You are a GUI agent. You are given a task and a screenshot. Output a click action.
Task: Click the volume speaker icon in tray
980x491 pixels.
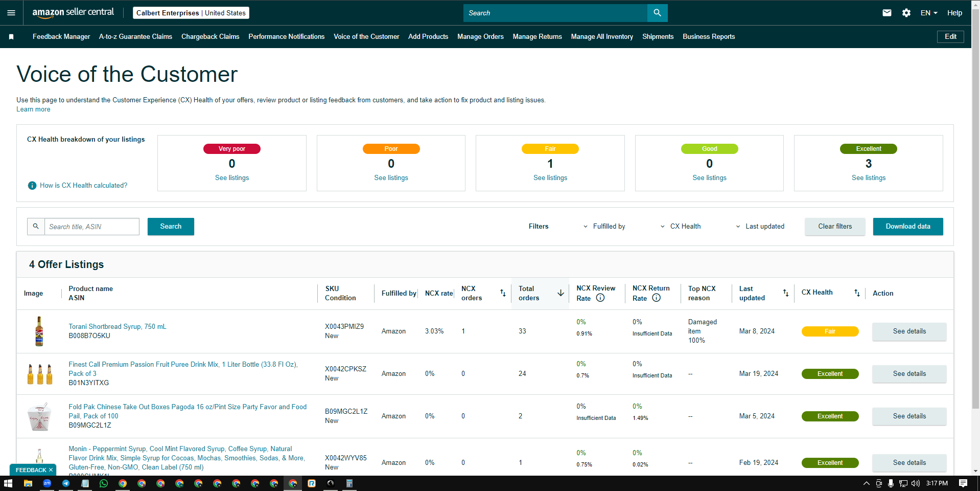pyautogui.click(x=915, y=483)
